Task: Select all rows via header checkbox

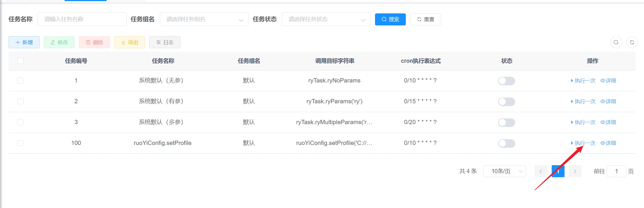Action: click(20, 61)
